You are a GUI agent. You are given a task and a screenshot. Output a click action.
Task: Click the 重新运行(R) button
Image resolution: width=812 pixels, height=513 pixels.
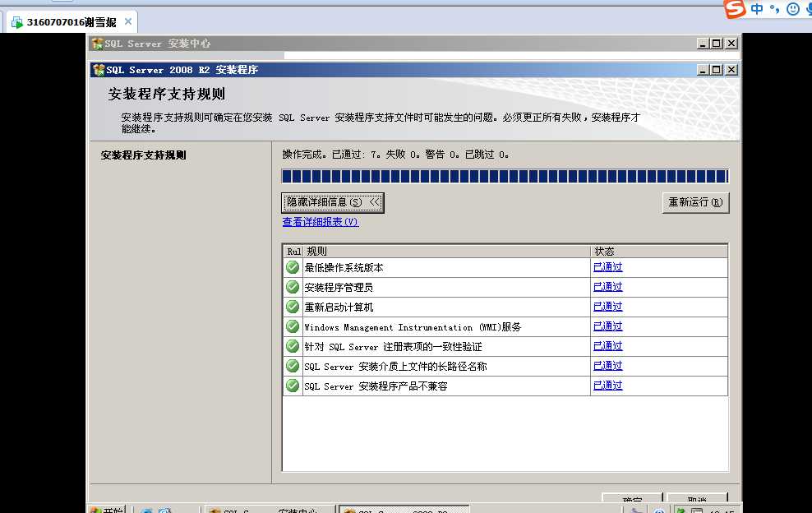(695, 202)
